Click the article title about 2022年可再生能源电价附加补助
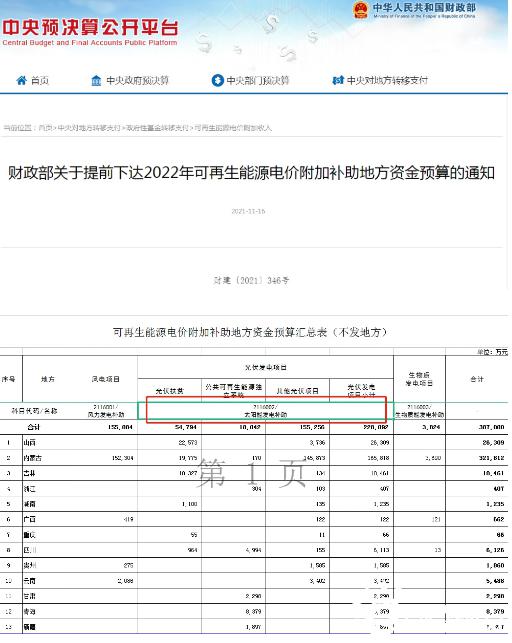Screen dimensions: 512x643 (x=251, y=173)
